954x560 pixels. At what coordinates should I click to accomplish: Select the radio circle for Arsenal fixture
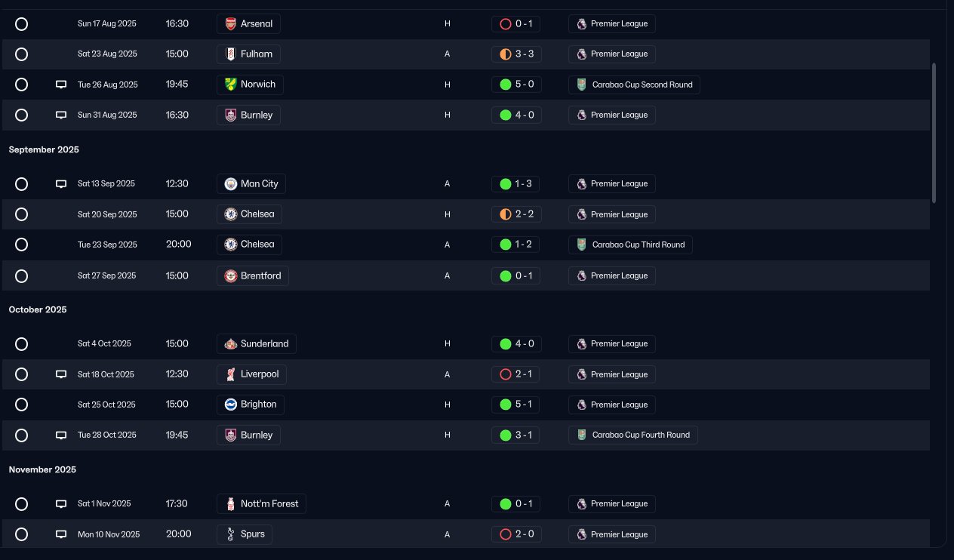tap(22, 24)
